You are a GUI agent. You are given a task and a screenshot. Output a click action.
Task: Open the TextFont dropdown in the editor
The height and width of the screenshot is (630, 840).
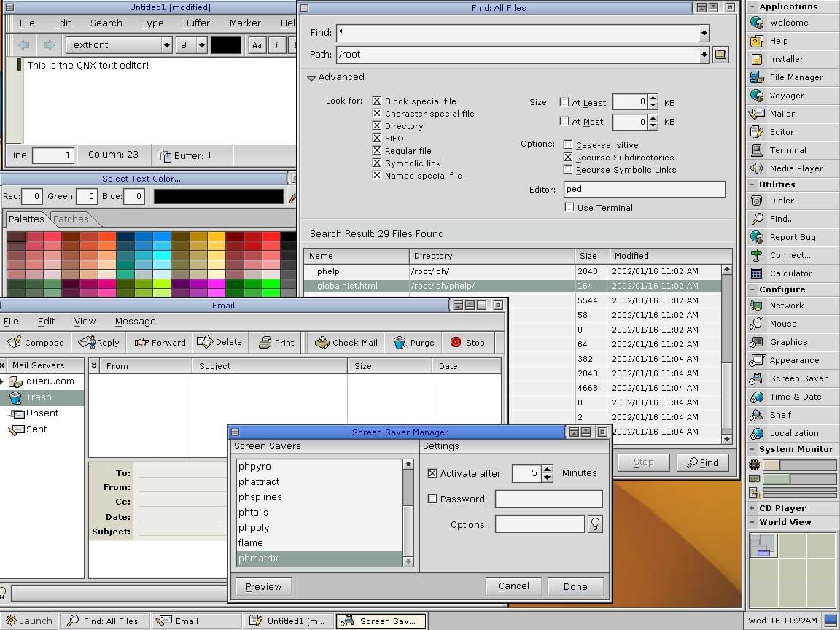(x=167, y=45)
